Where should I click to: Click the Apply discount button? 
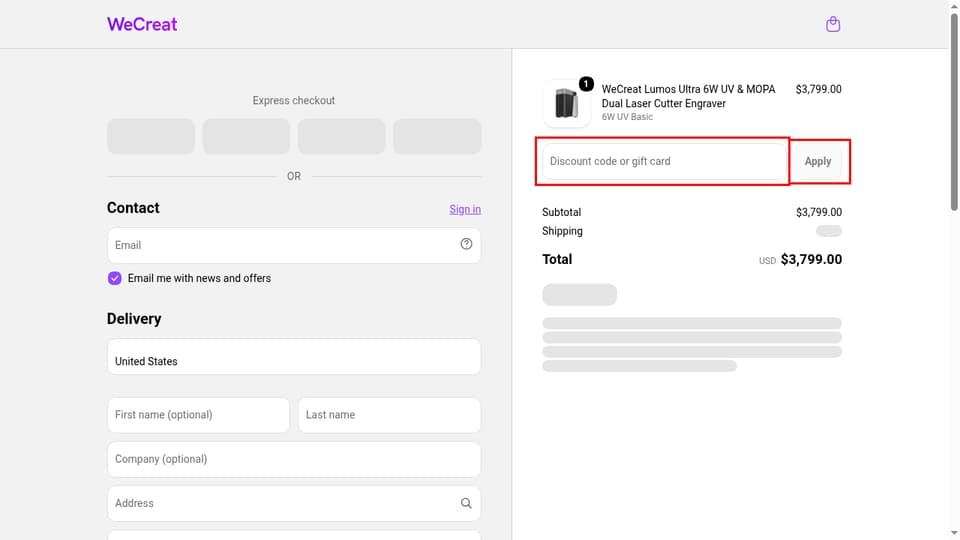(818, 162)
